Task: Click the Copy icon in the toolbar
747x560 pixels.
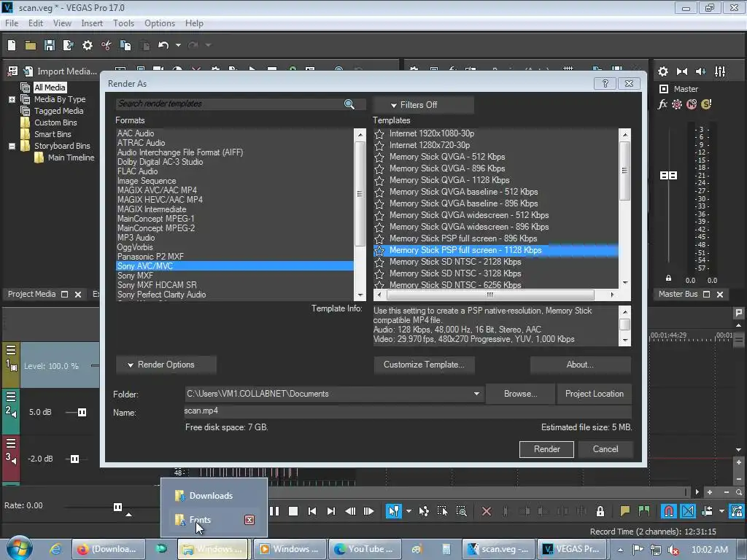Action: coord(125,45)
